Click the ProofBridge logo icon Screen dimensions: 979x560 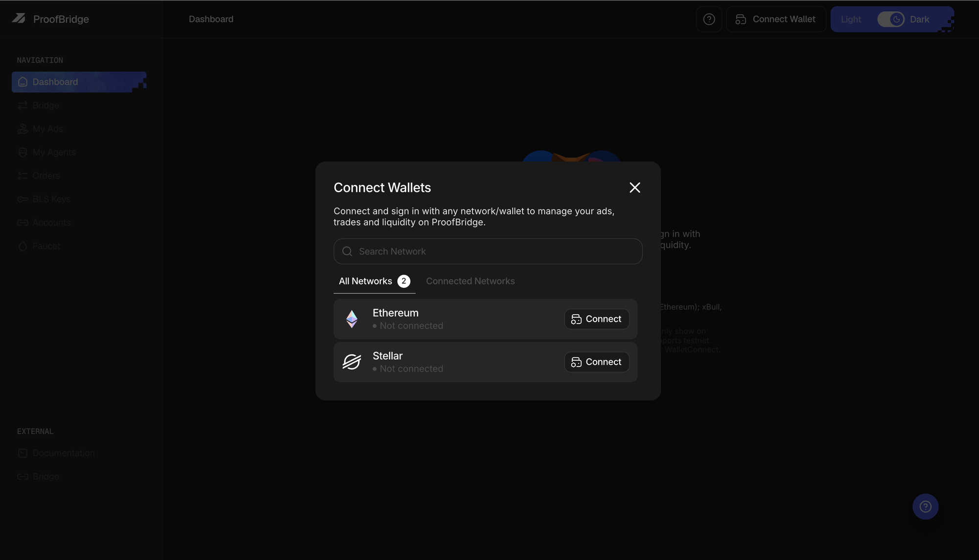pos(19,19)
